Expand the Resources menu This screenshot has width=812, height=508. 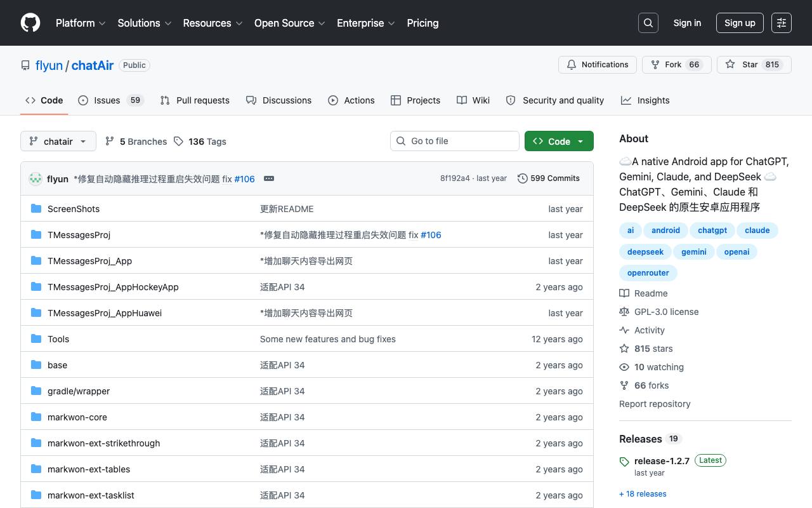point(213,23)
